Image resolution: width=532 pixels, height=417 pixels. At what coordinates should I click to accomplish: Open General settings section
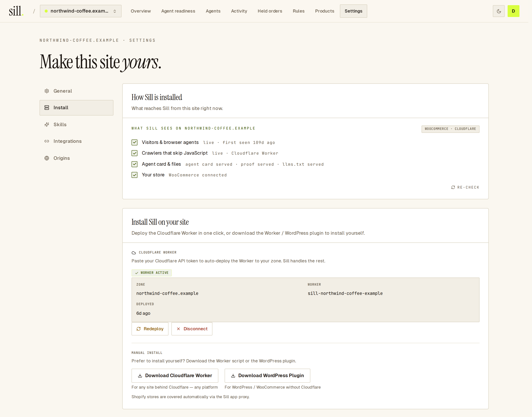coord(76,91)
